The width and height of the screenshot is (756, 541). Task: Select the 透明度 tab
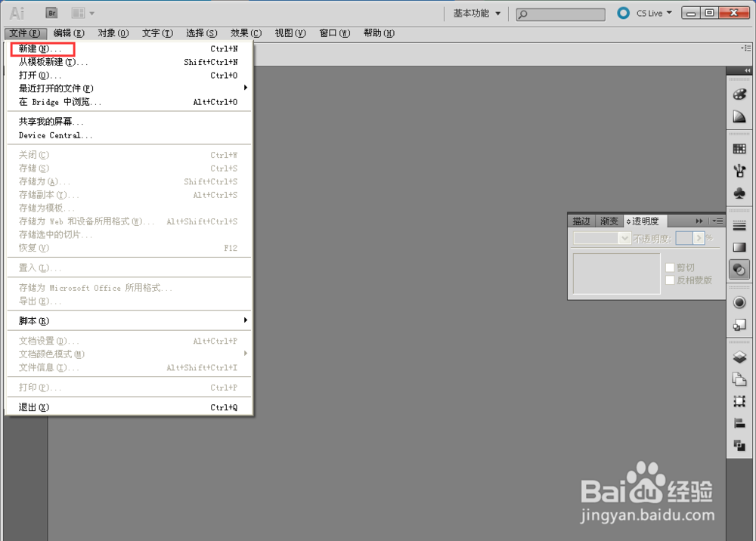click(x=645, y=221)
